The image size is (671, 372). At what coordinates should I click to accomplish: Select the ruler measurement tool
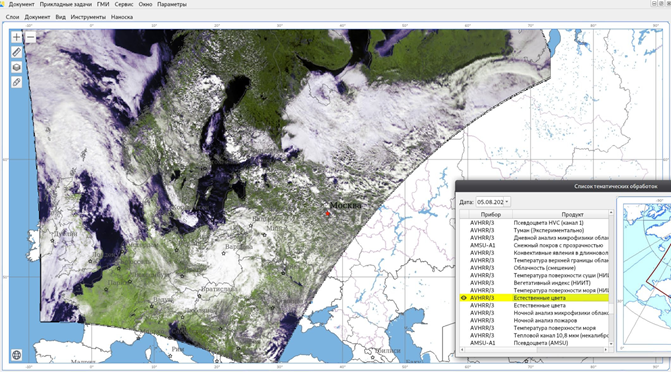[x=16, y=52]
